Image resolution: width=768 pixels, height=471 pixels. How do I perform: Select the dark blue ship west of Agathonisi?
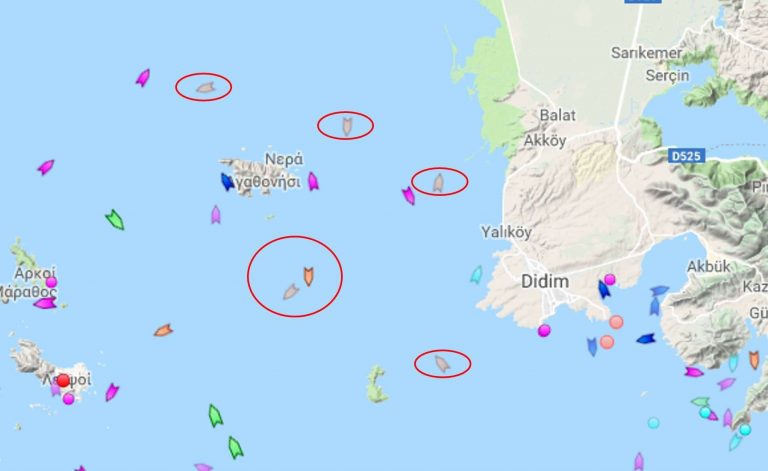coord(227,182)
